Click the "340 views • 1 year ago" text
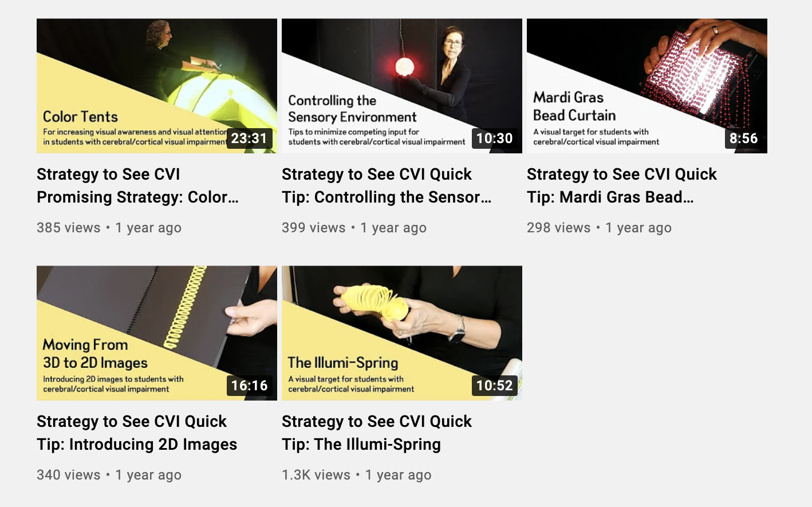This screenshot has height=507, width=812. click(109, 475)
